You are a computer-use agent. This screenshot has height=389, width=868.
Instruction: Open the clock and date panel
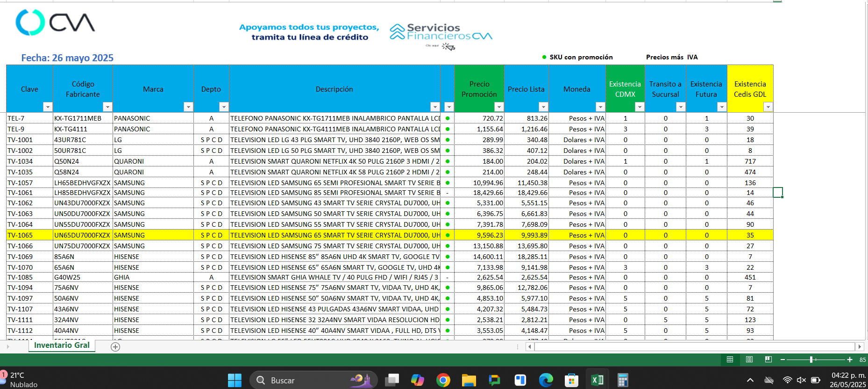click(x=848, y=380)
